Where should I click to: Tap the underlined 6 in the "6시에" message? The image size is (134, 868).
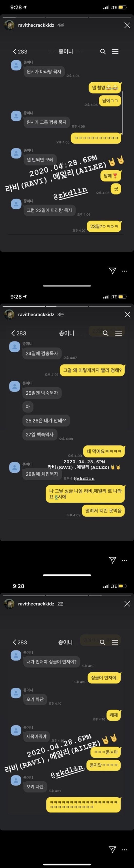click(x=56, y=497)
